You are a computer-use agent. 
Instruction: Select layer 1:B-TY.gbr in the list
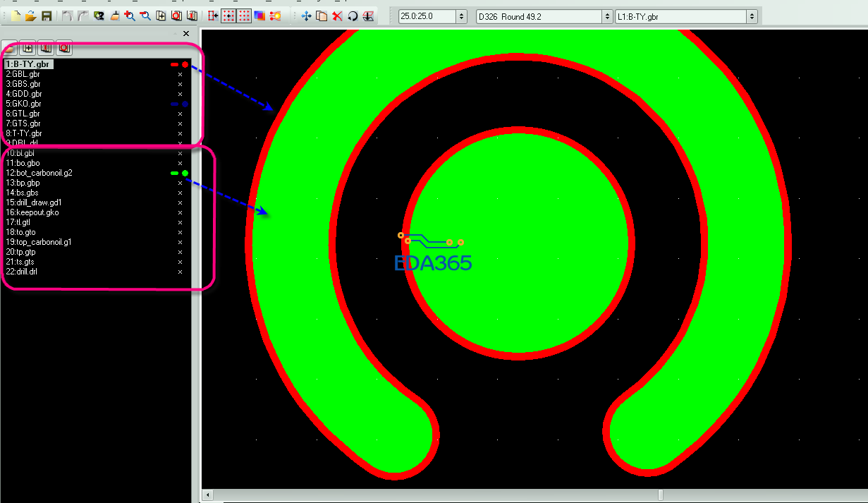click(x=28, y=64)
